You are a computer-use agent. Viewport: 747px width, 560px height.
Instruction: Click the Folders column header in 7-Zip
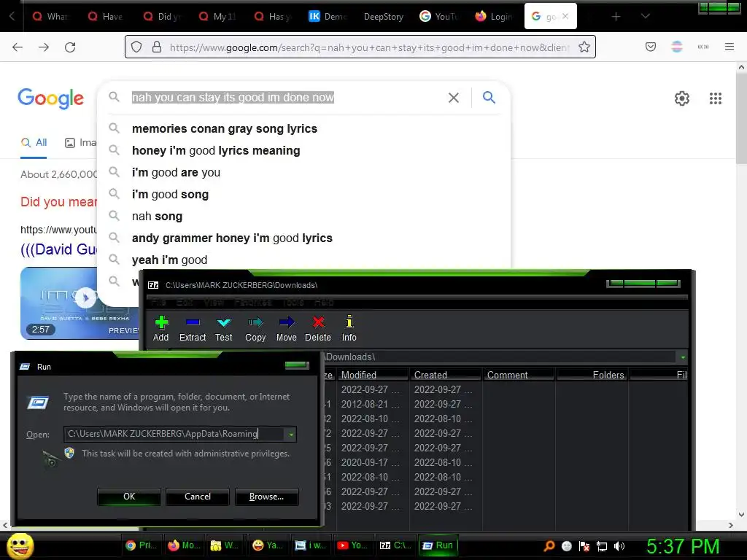tap(592, 376)
